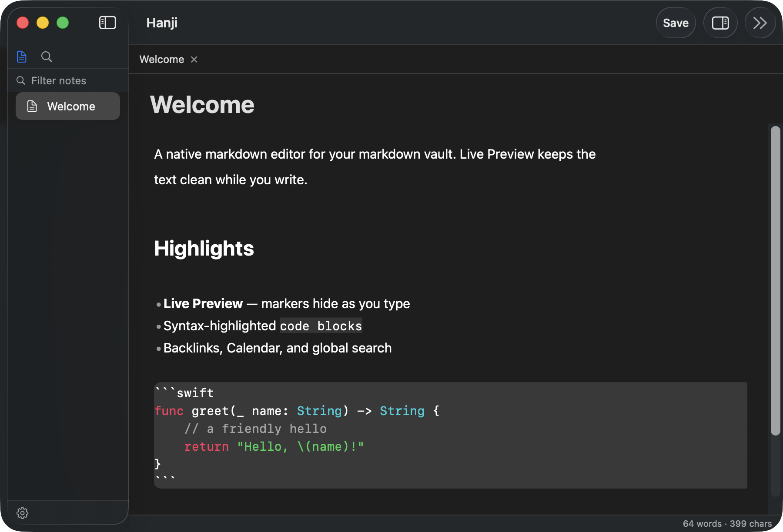Open the notes files view icon
Viewport: 783px width, 532px height.
[x=22, y=57]
